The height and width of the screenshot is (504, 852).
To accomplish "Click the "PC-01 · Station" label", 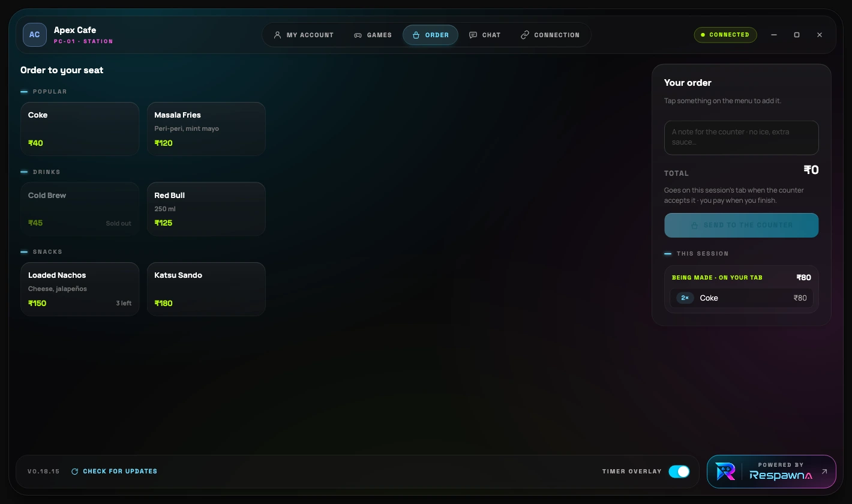I will (x=83, y=41).
